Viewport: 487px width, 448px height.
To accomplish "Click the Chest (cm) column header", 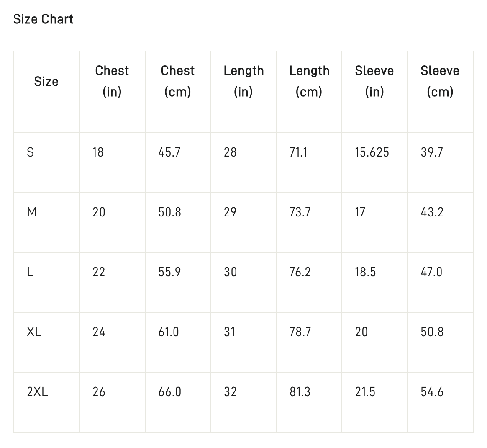I will tap(178, 81).
